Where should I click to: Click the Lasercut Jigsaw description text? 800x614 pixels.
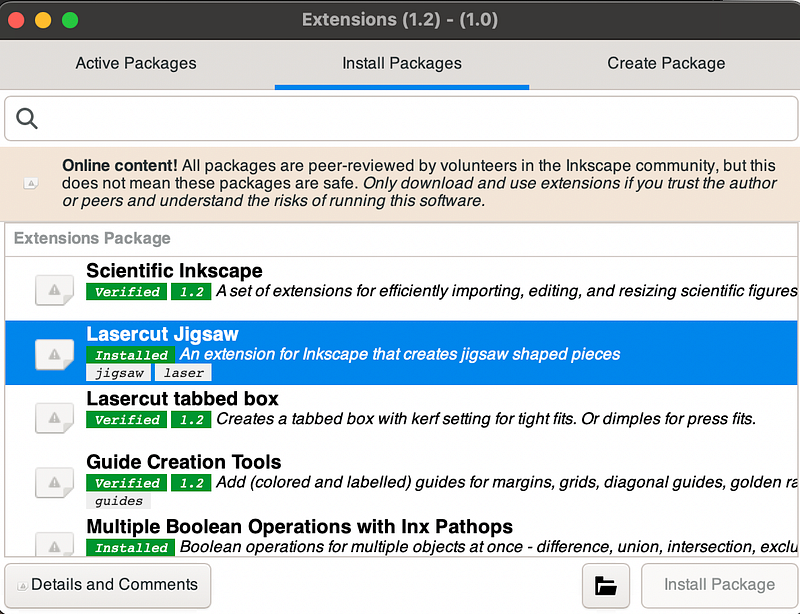pos(400,354)
